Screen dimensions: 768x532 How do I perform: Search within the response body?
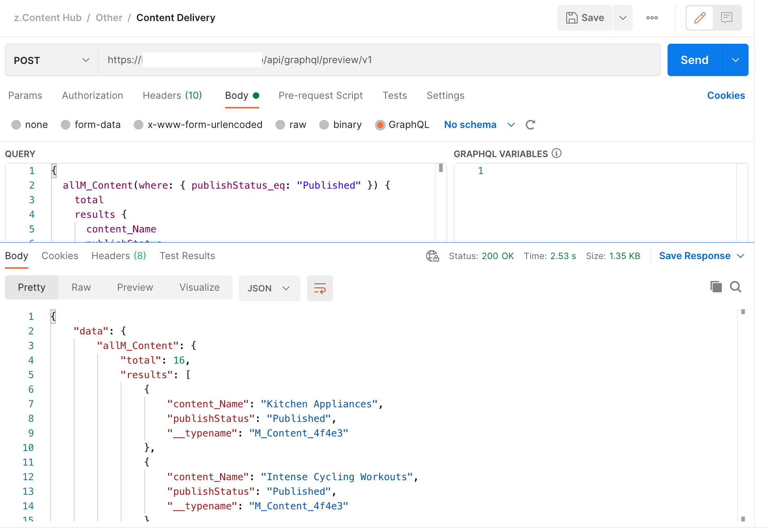click(736, 287)
